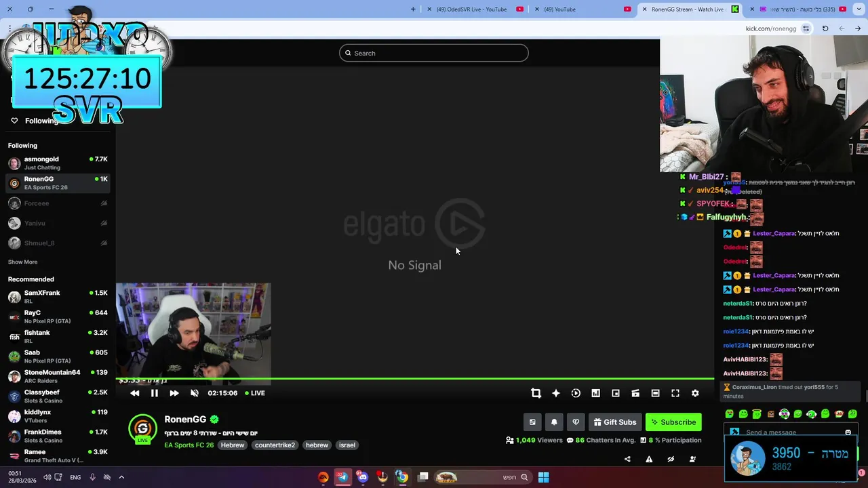This screenshot has width=868, height=488.
Task: Open Discord from the taskbar
Action: tap(363, 477)
